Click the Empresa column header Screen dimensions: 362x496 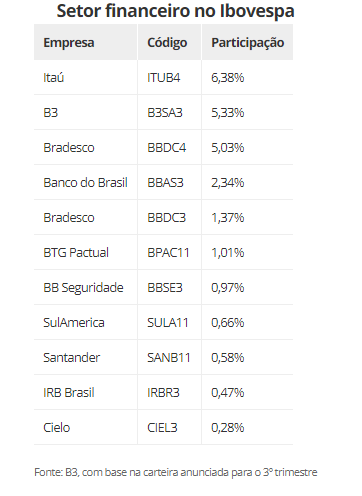[x=69, y=43]
